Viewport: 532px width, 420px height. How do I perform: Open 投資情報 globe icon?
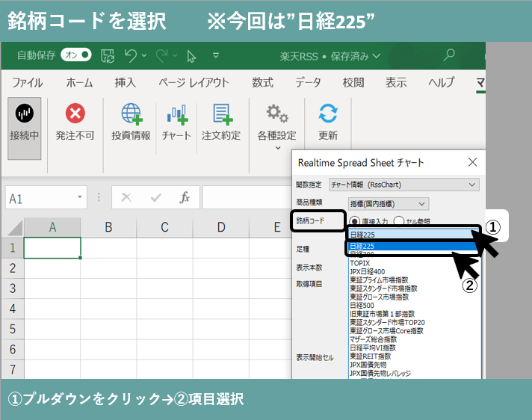[x=131, y=114]
